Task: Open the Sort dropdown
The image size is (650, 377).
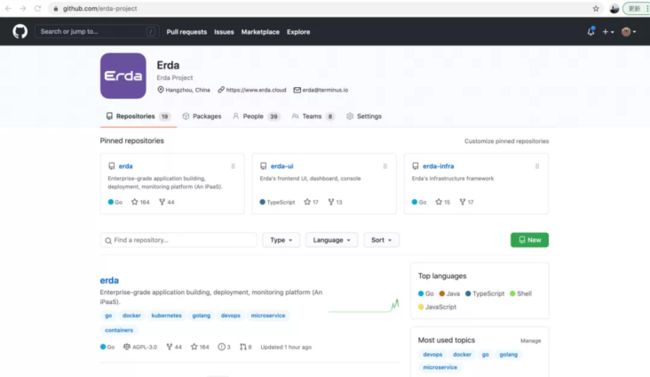Action: 381,240
